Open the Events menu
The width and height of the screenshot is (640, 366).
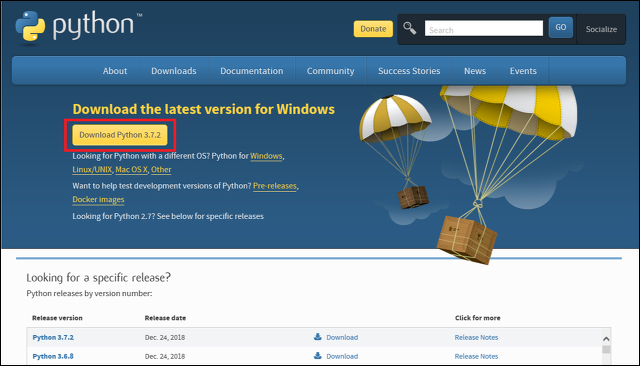(523, 71)
